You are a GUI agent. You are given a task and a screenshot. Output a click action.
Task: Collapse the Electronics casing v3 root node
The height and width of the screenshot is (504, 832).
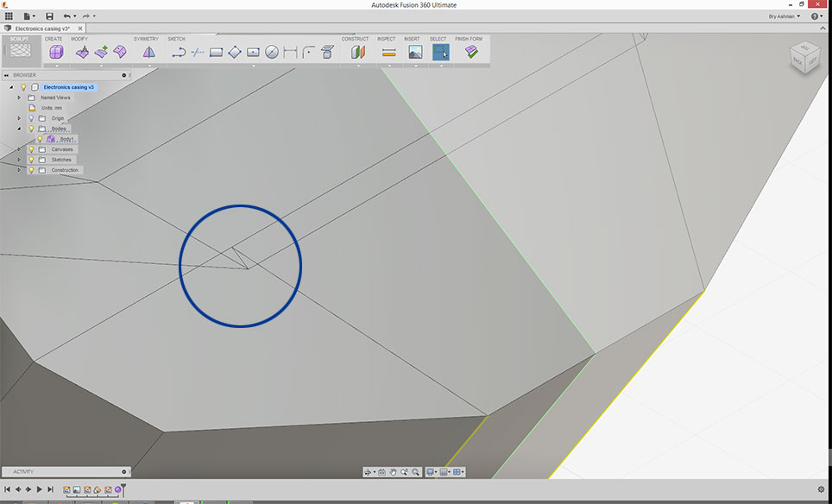(x=11, y=87)
